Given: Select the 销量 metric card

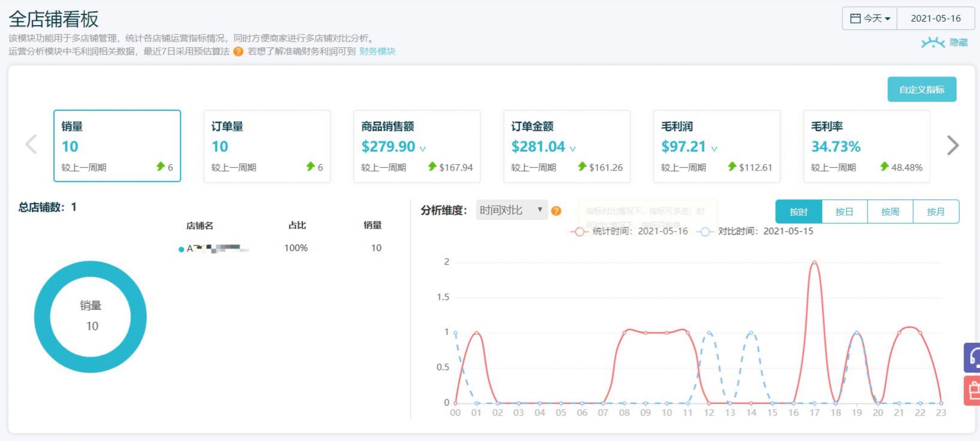Looking at the screenshot, I should point(117,146).
